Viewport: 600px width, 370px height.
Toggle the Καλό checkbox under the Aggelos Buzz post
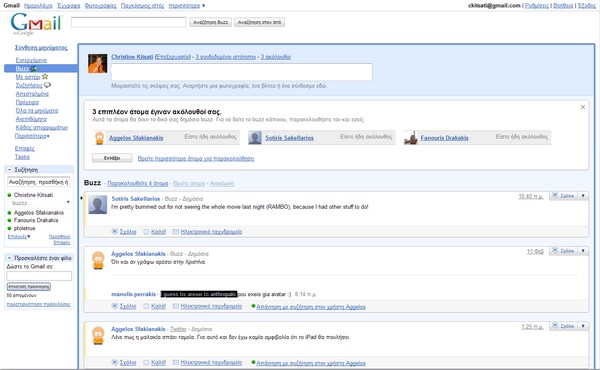tap(146, 306)
